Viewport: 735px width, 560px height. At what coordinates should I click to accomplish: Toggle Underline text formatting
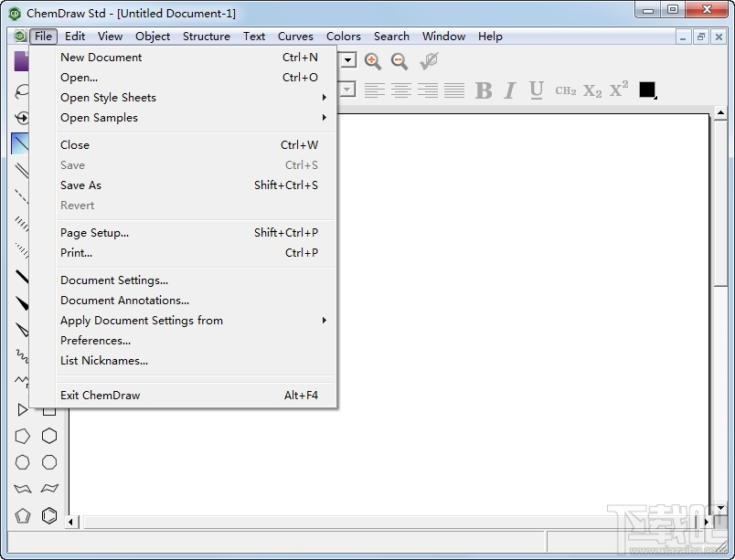click(537, 90)
